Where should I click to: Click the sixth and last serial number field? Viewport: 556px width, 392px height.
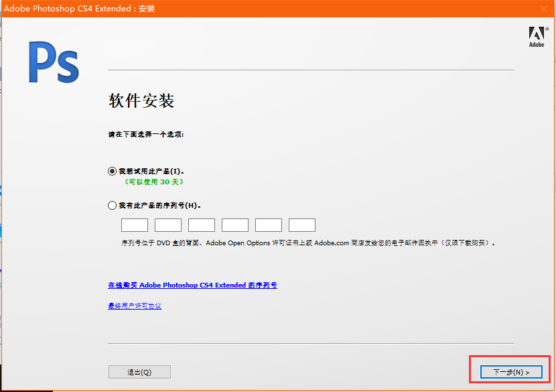pyautogui.click(x=302, y=225)
